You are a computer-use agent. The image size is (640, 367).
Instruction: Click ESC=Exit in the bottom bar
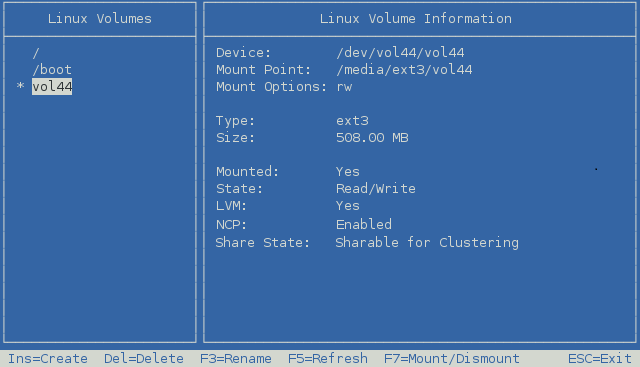pyautogui.click(x=600, y=359)
